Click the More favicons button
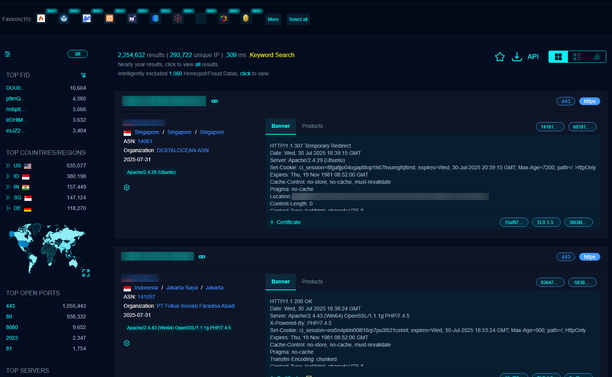This screenshot has height=377, width=612. coord(273,19)
